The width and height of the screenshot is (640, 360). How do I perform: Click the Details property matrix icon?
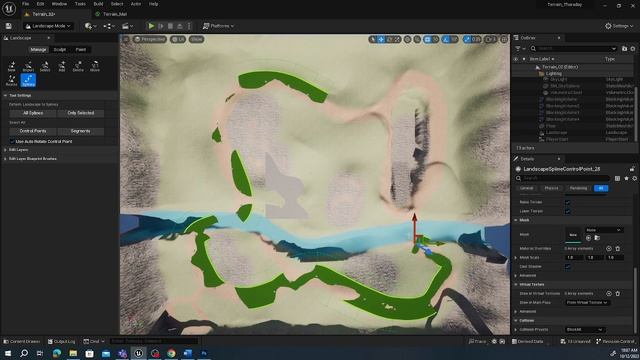(x=617, y=178)
